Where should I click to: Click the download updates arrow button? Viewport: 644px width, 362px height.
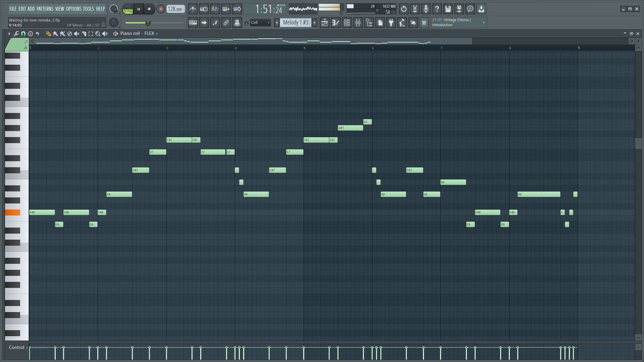[x=481, y=9]
